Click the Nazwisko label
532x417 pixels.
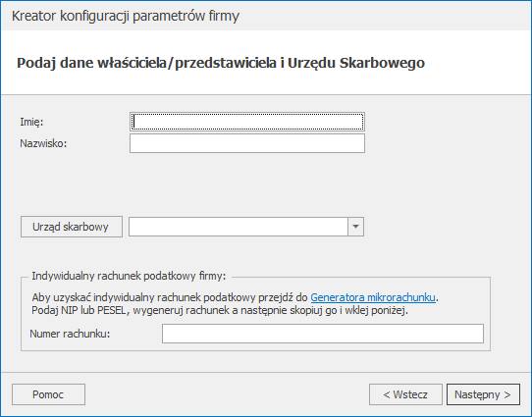[43, 143]
